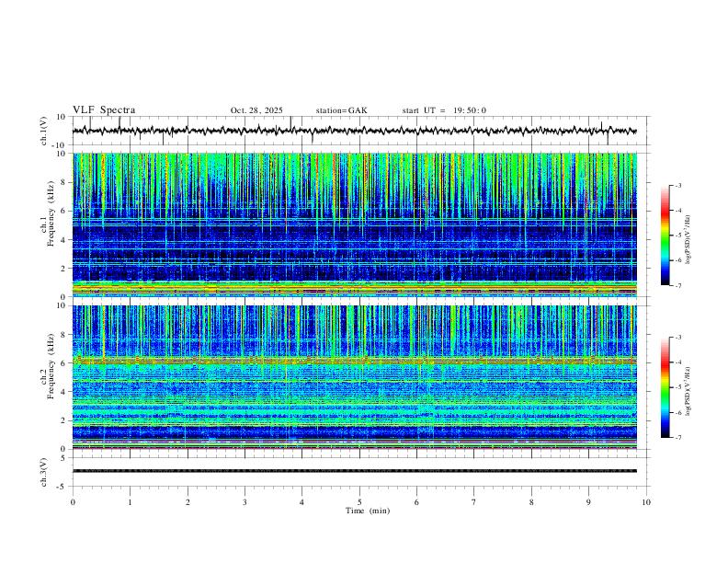Click time axis tick label '8'
Image resolution: width=728 pixels, height=563 pixels.
click(531, 502)
